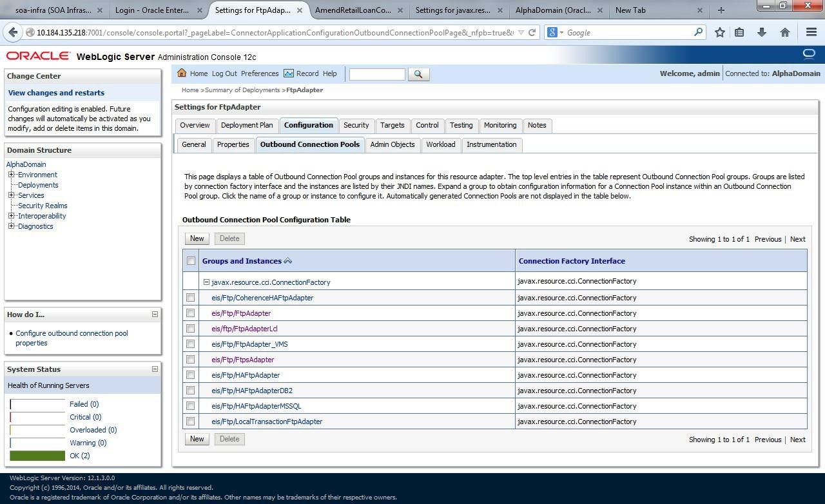Expand the Environment node in Domain Structure
The image size is (825, 504).
(x=10, y=174)
